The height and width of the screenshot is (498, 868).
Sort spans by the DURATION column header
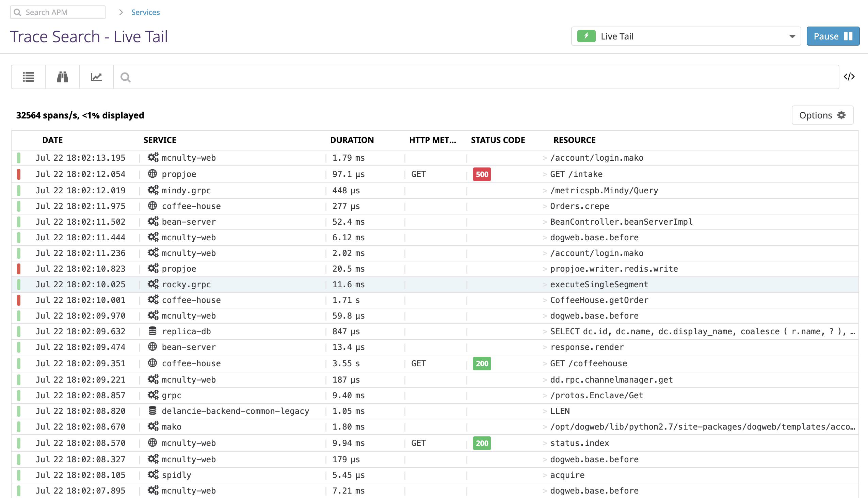coord(352,140)
